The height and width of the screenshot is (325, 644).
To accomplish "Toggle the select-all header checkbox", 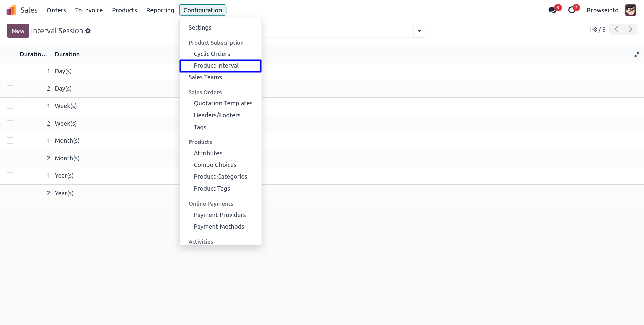I will [10, 54].
